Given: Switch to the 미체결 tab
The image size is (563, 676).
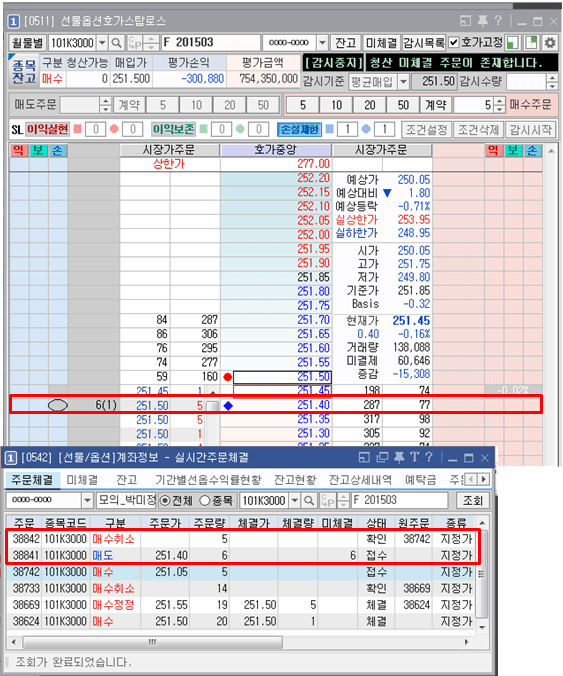Looking at the screenshot, I should click(82, 480).
